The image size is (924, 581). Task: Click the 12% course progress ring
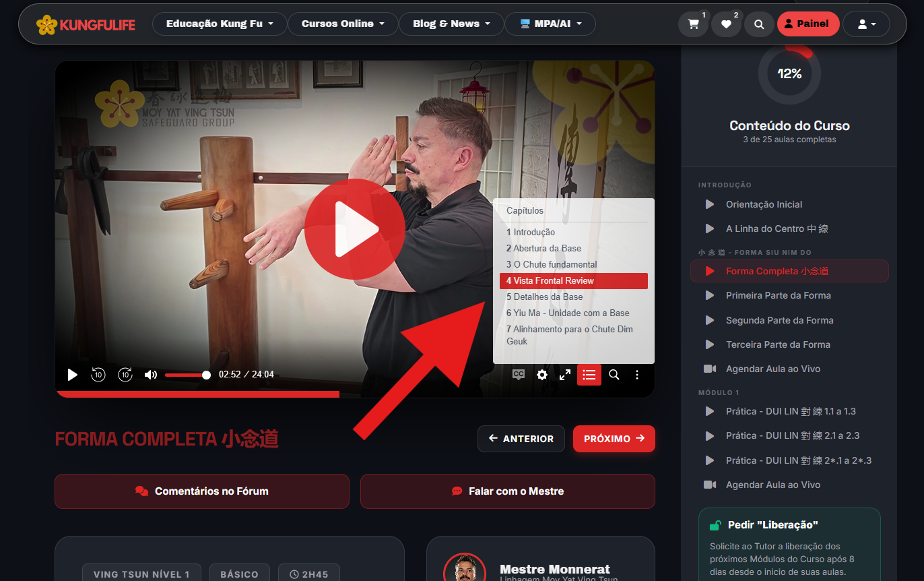(789, 73)
